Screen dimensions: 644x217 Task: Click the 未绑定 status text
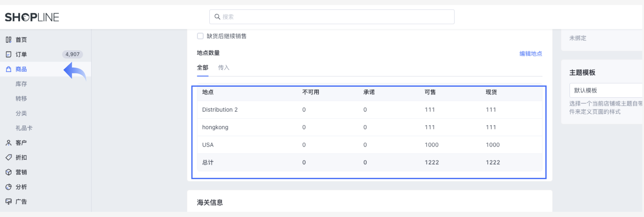pos(578,38)
